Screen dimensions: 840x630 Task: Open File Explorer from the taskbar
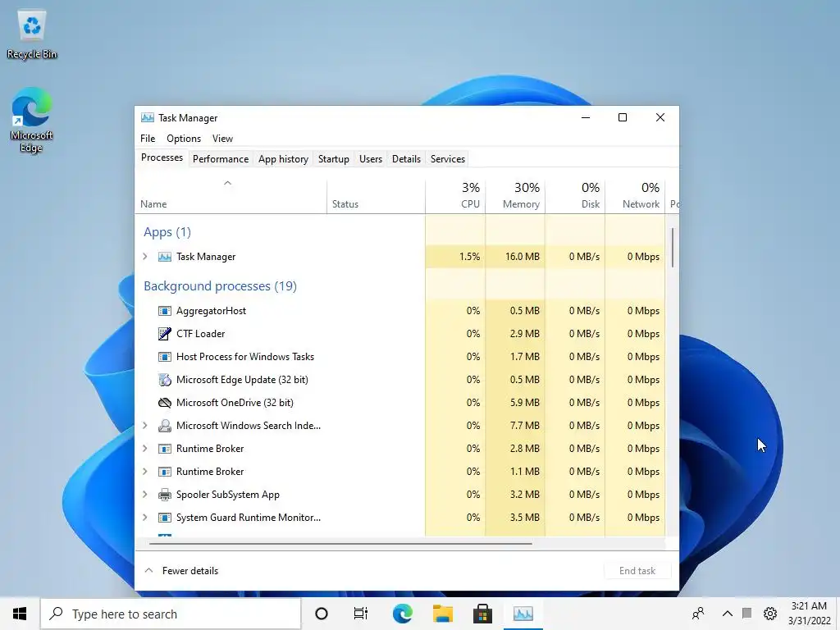[442, 614]
